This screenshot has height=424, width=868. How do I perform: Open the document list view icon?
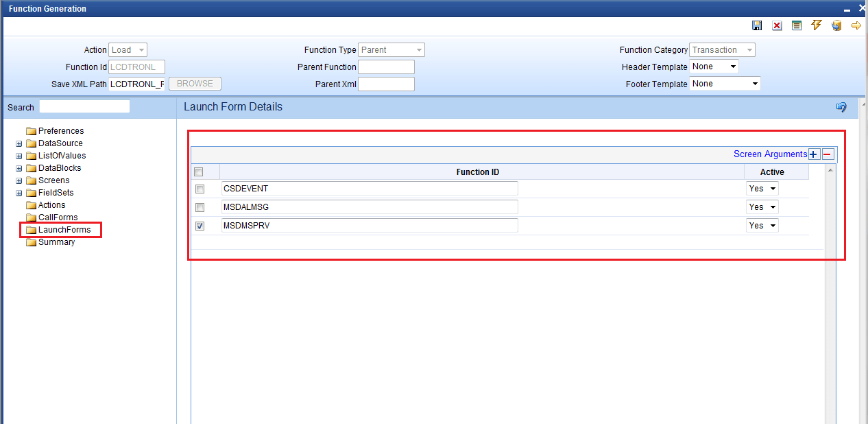click(x=797, y=25)
